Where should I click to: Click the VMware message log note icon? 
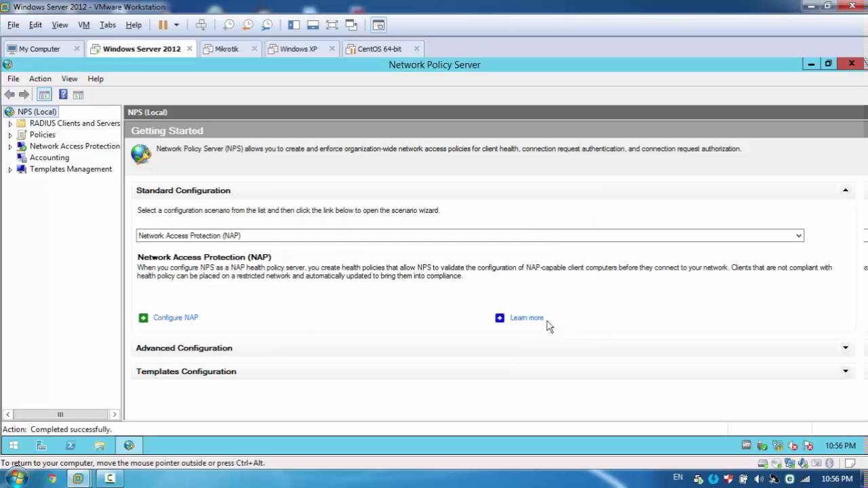(850, 464)
